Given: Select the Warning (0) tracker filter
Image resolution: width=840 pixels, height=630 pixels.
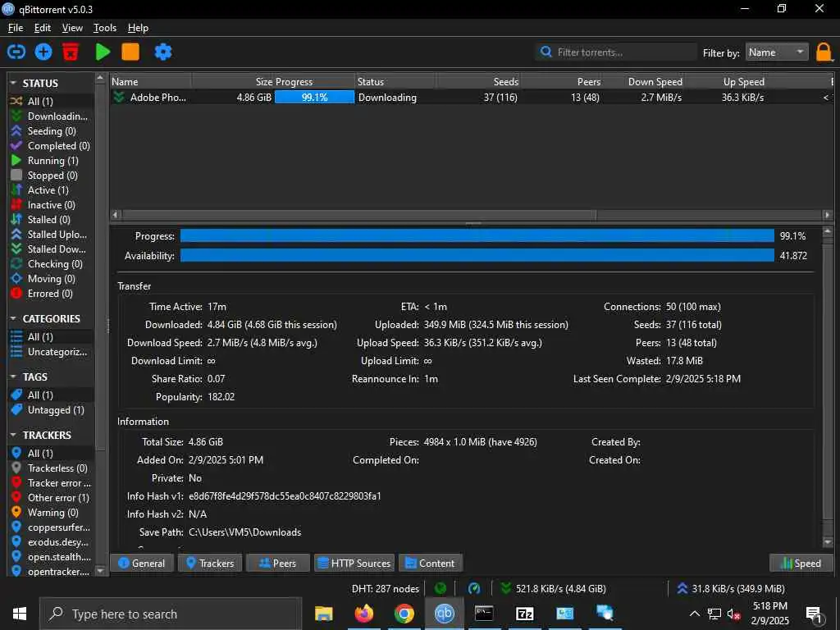Looking at the screenshot, I should point(51,513).
